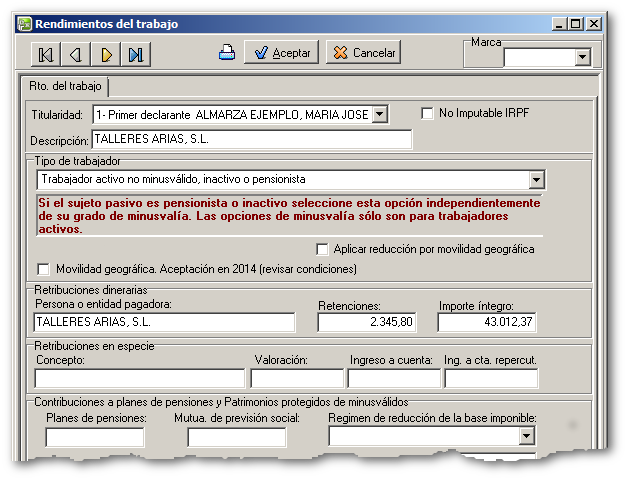Image resolution: width=627 pixels, height=480 pixels.
Task: Toggle Movilidad geográfica Aceptación en 2014
Action: click(x=43, y=269)
